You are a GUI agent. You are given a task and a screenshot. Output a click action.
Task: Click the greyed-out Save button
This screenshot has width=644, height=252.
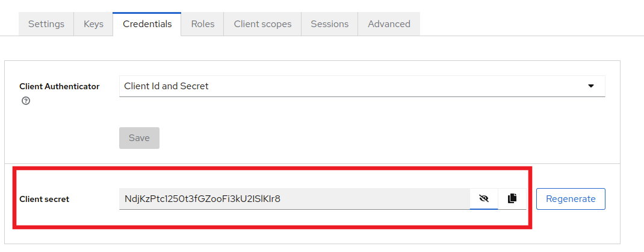139,137
